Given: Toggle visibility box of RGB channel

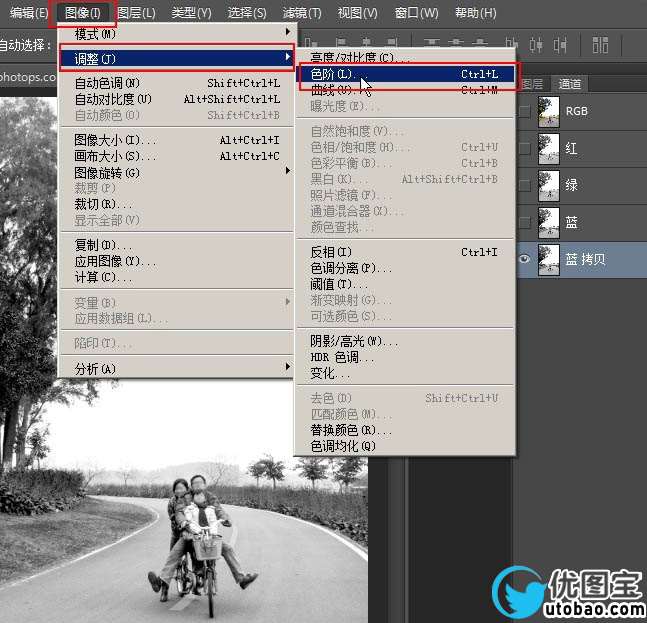Looking at the screenshot, I should pos(524,111).
